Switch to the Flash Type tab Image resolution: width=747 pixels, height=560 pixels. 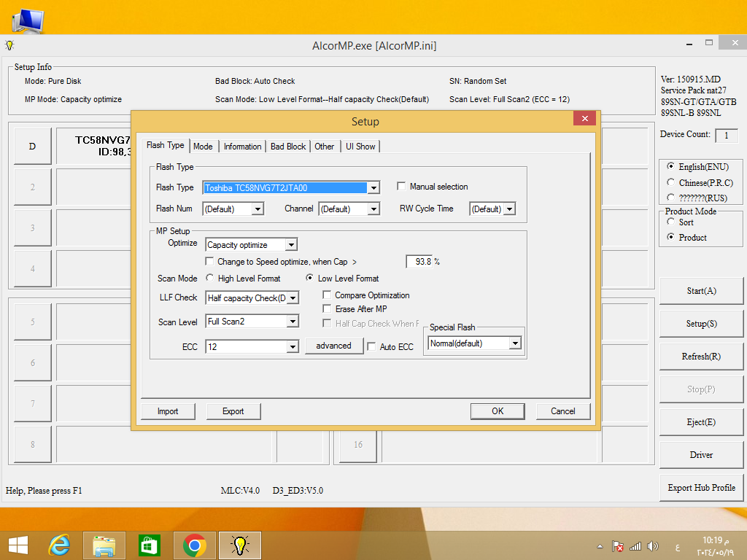tap(166, 145)
